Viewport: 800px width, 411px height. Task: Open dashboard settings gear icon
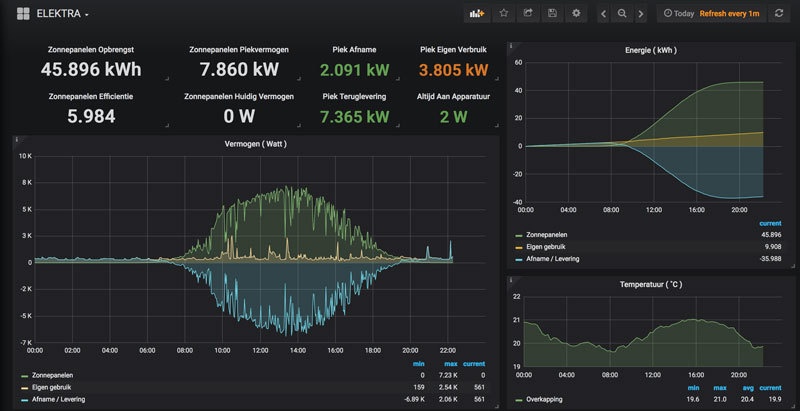coord(575,14)
